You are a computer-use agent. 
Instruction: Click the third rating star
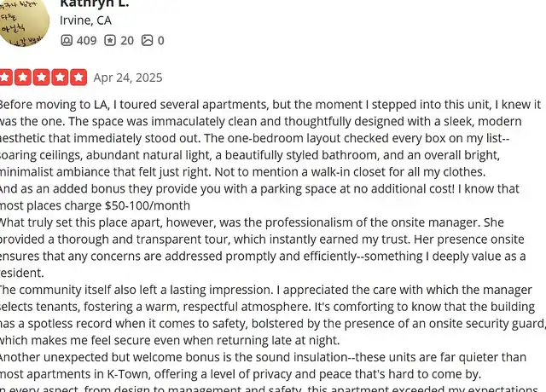click(42, 78)
